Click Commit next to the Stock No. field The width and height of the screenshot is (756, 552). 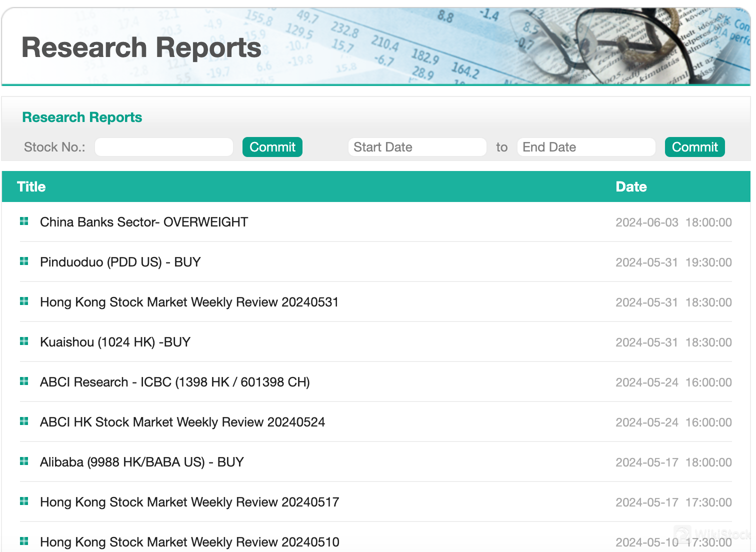[272, 146]
